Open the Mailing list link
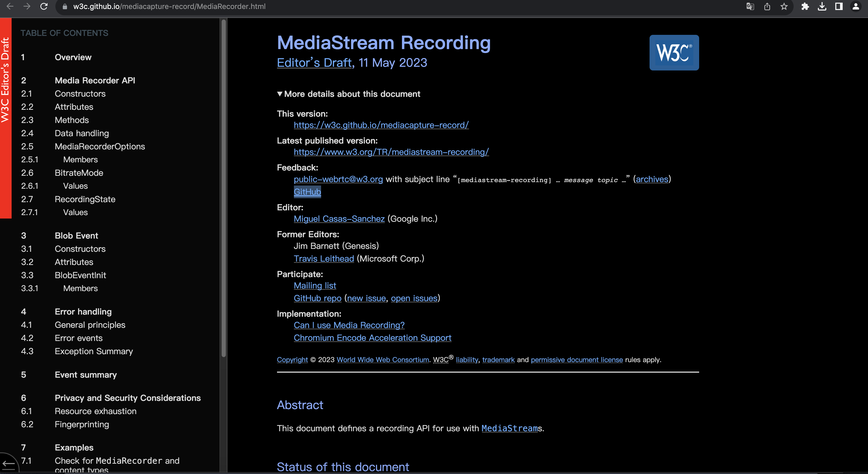The width and height of the screenshot is (868, 474). tap(315, 286)
